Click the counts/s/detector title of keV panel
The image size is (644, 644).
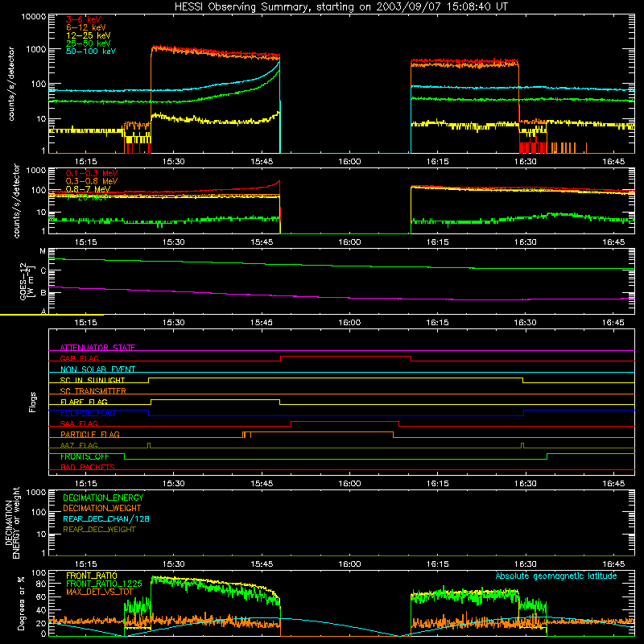[11, 84]
